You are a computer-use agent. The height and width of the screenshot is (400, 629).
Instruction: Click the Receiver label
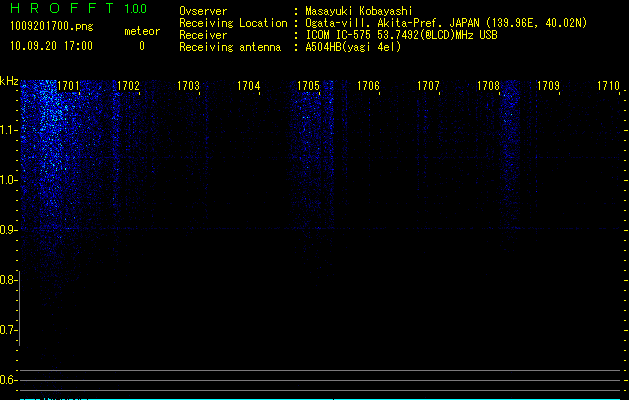[x=203, y=35]
